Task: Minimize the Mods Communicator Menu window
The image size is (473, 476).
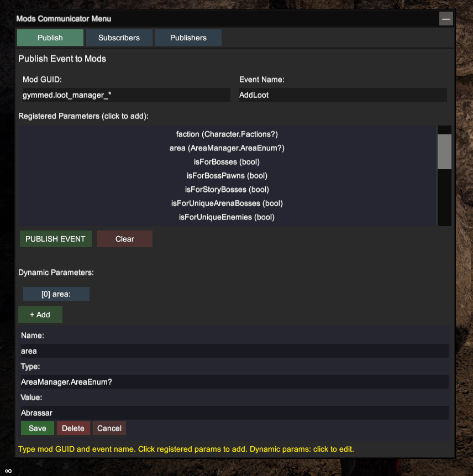Action: (x=446, y=19)
